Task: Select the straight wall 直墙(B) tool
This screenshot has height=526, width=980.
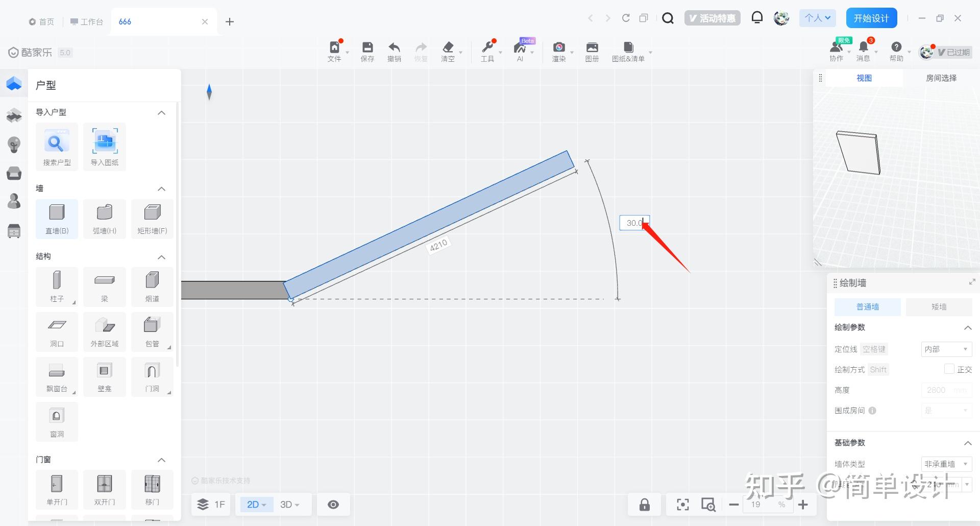Action: click(57, 219)
